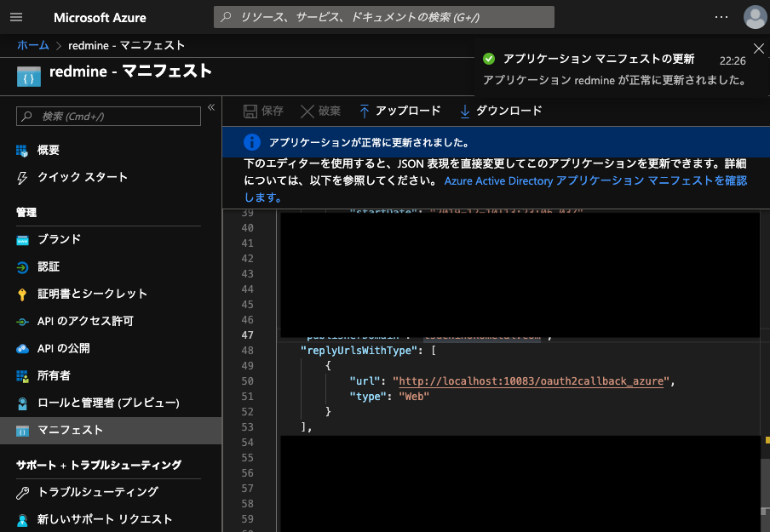Click the "type": "Web" line in editor
This screenshot has width=770, height=532.
[x=389, y=397]
